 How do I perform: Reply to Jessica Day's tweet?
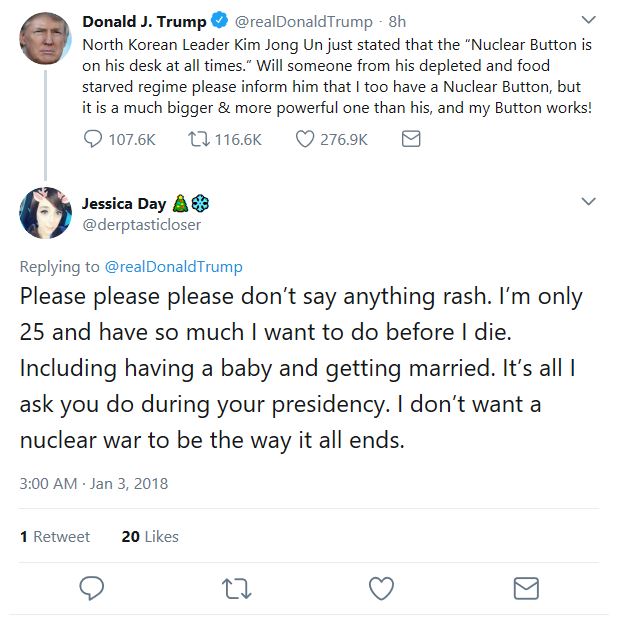92,588
